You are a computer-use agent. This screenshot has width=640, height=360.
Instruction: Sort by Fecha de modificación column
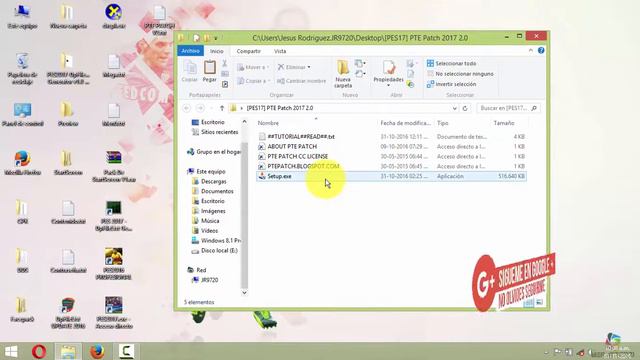[406, 123]
